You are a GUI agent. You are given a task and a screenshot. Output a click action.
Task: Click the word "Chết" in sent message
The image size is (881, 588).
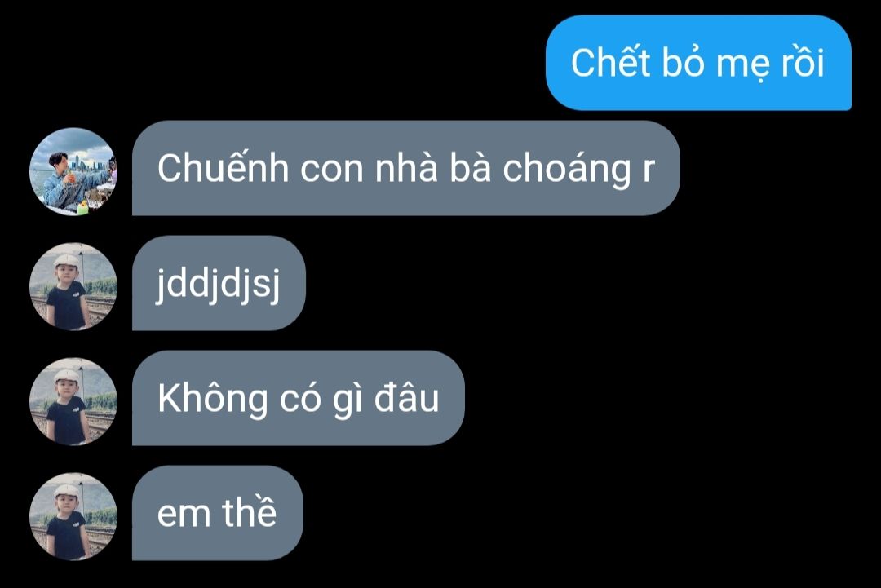point(611,62)
